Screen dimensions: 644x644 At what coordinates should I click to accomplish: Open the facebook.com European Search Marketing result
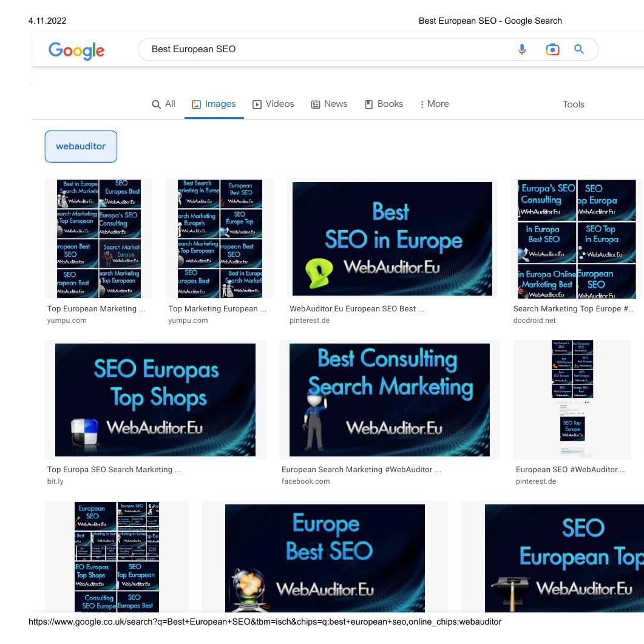coord(389,399)
